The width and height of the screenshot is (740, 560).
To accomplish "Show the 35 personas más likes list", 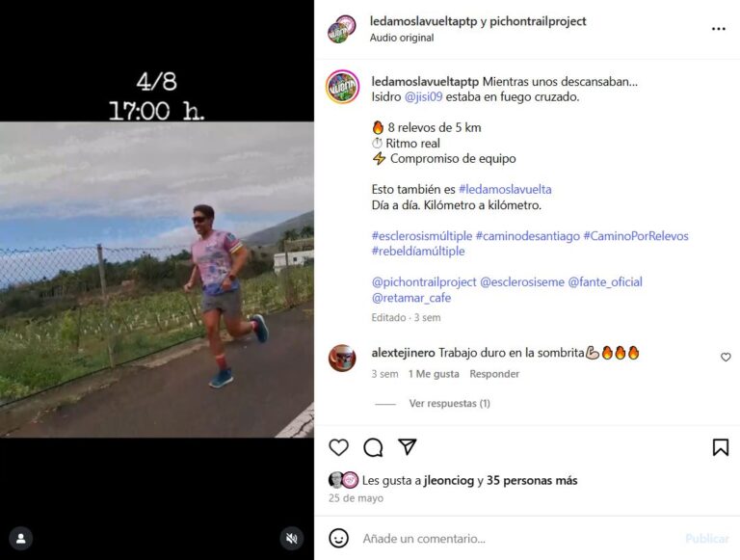I will (x=532, y=480).
